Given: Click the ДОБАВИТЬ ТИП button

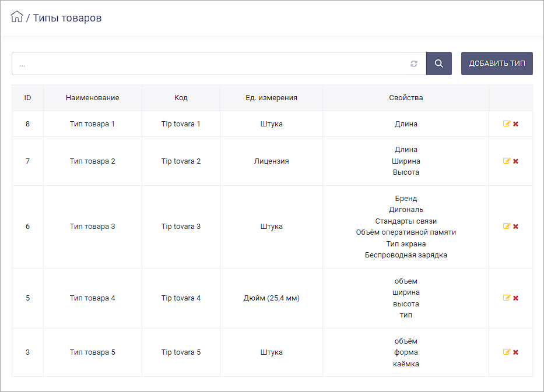Looking at the screenshot, I should coord(497,63).
